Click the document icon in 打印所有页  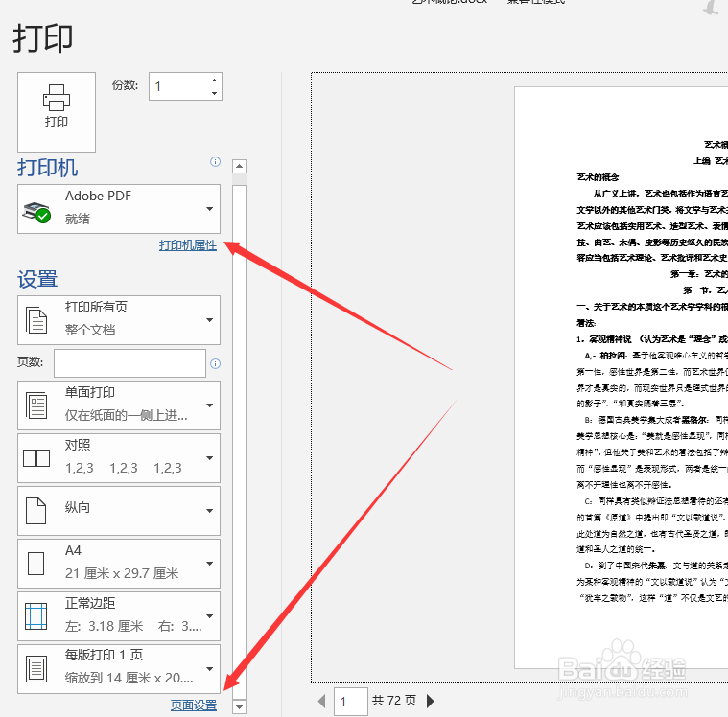tap(36, 320)
